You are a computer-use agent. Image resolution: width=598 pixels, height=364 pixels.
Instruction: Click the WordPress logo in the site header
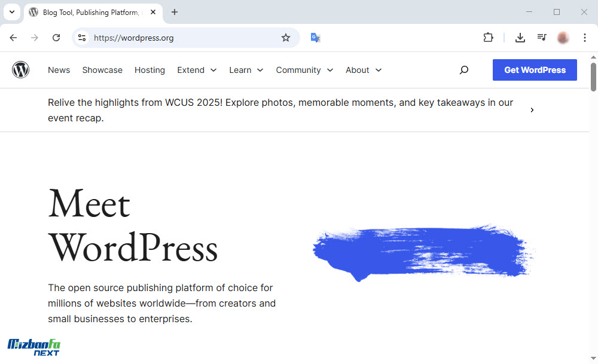point(21,70)
